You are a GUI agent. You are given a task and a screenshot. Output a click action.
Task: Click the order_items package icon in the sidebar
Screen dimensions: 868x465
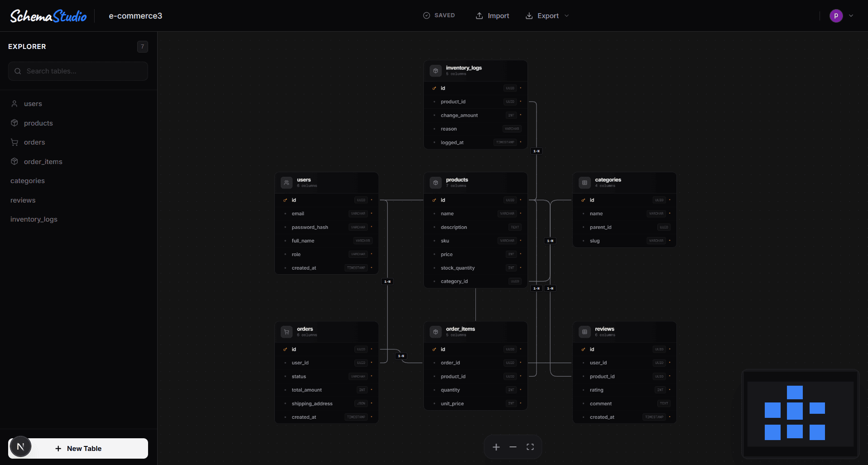click(14, 161)
